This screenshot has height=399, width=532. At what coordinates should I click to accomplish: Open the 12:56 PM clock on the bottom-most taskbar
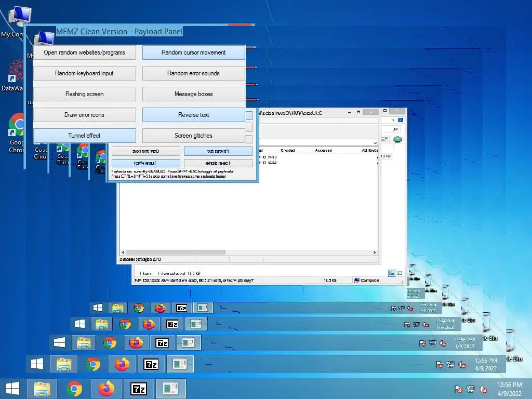coord(509,389)
